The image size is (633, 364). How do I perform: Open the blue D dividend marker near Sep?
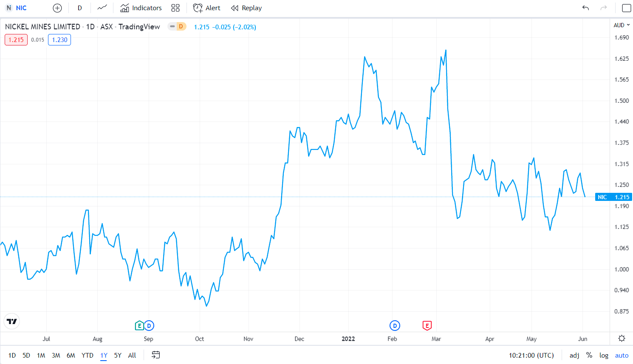click(149, 326)
